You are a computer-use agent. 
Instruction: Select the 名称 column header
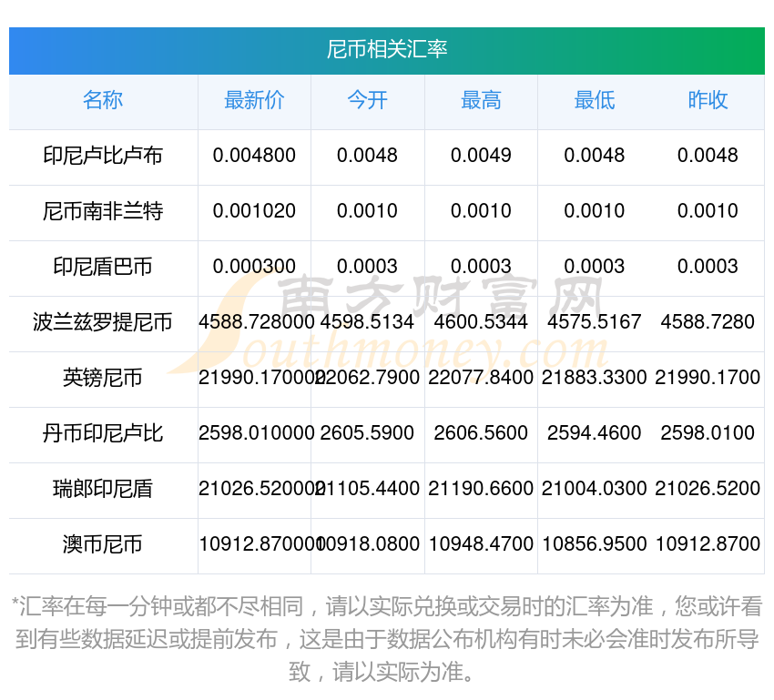pyautogui.click(x=103, y=101)
